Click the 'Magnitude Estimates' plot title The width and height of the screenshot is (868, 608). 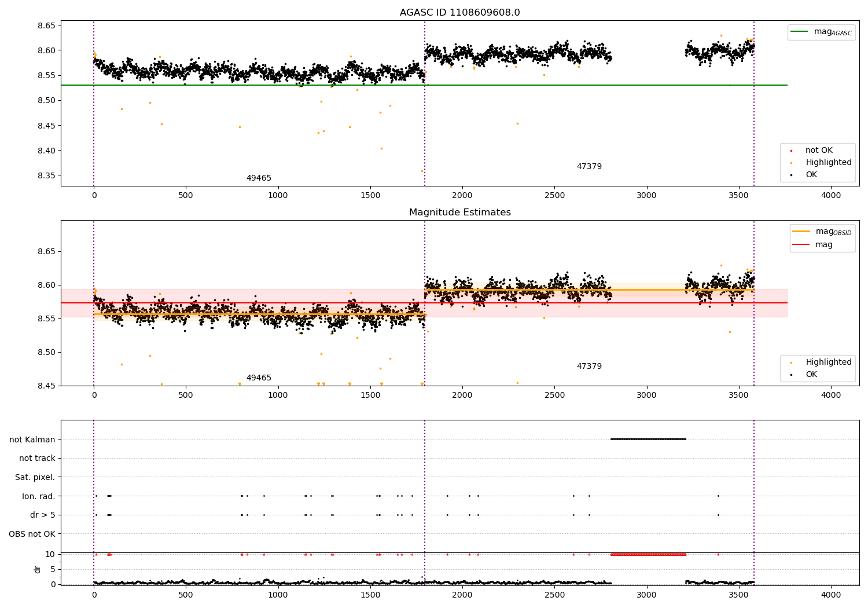[x=459, y=213]
